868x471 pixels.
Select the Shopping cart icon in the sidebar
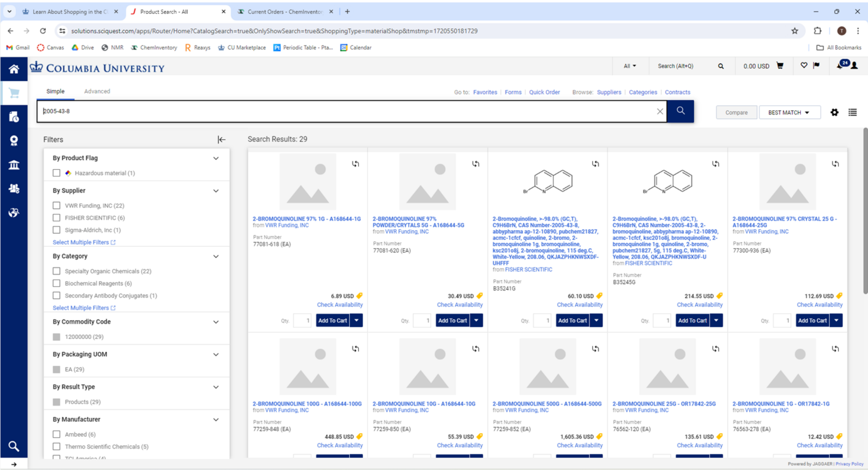(14, 93)
